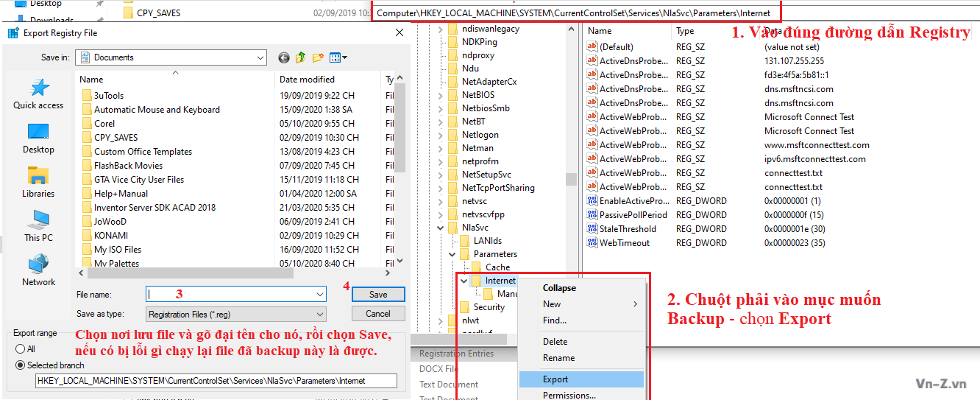This screenshot has width=980, height=400.
Task: Open Quick access in places bar
Action: [x=38, y=94]
